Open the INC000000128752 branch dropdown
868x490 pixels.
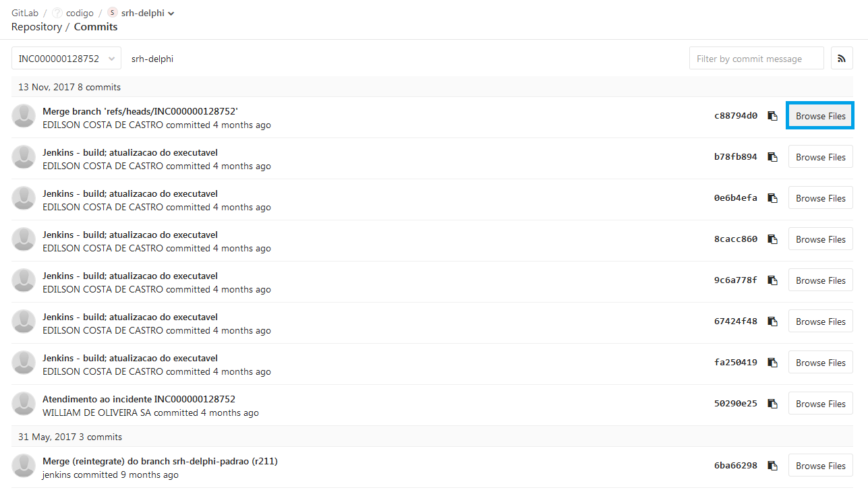coord(66,59)
